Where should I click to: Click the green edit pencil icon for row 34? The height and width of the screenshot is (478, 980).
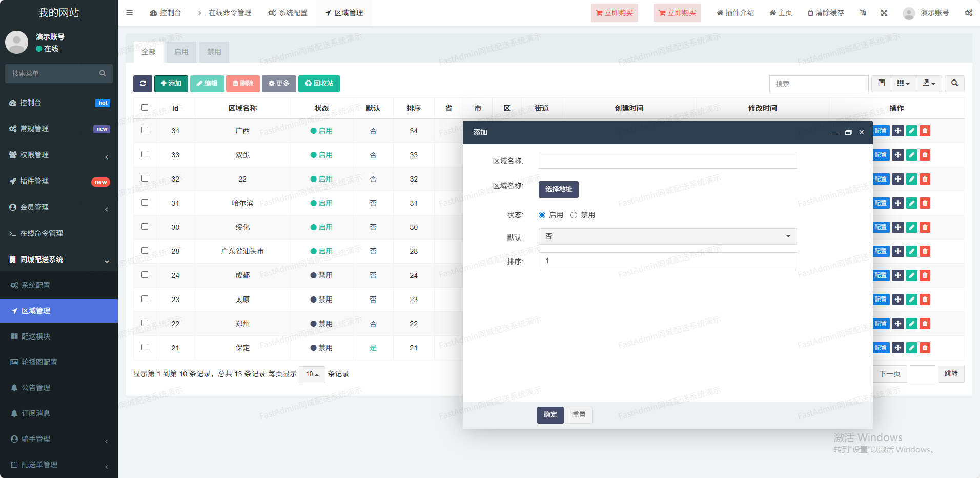coord(911,131)
